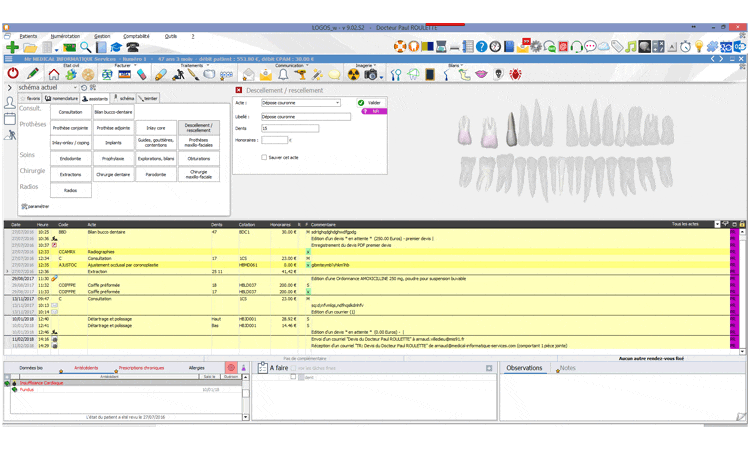Screen dimensions: 750x450
Task: Switch to the nomenclature tab
Action: (64, 99)
